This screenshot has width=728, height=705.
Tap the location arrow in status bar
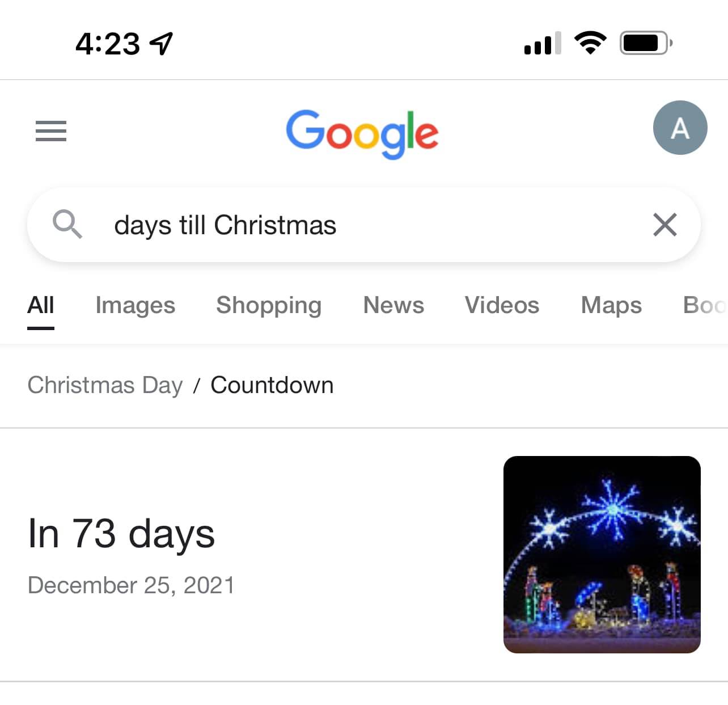[162, 43]
